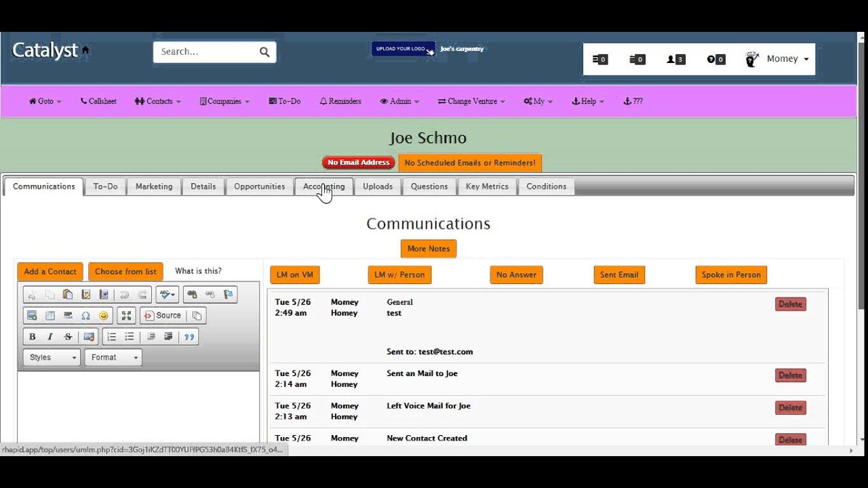Switch to the Key Metrics tab
This screenshot has width=868, height=488.
click(x=487, y=186)
